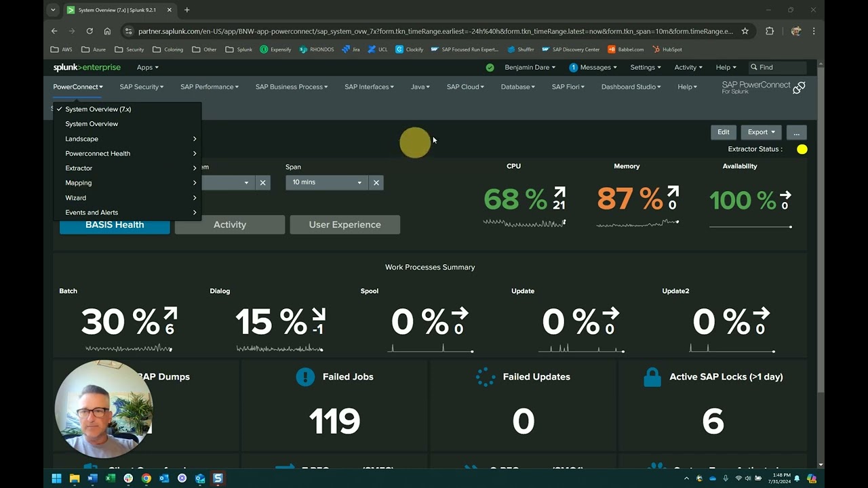Click the yellow Extractor Status indicator

point(802,149)
